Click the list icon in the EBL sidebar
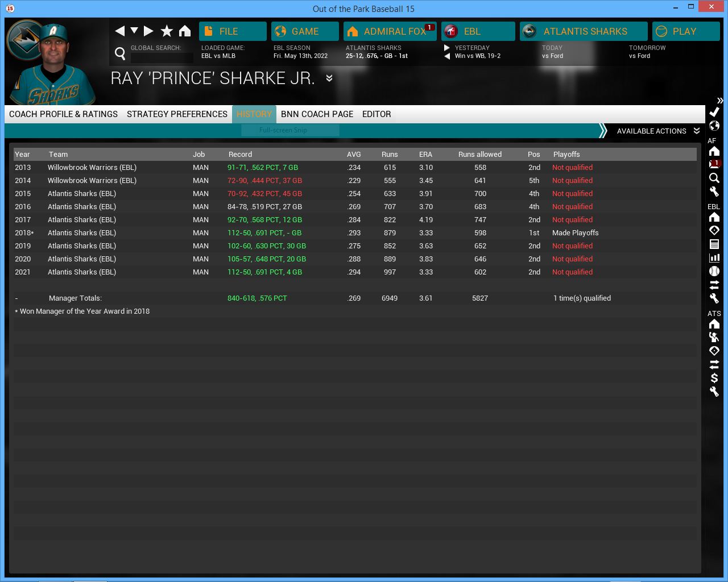This screenshot has width=728, height=582. click(x=714, y=244)
